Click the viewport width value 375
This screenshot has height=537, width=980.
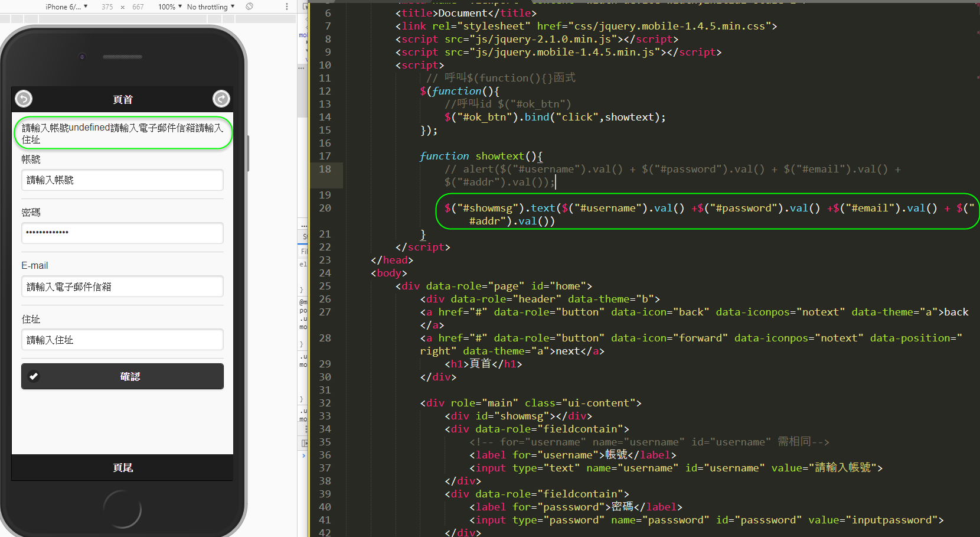coord(107,6)
